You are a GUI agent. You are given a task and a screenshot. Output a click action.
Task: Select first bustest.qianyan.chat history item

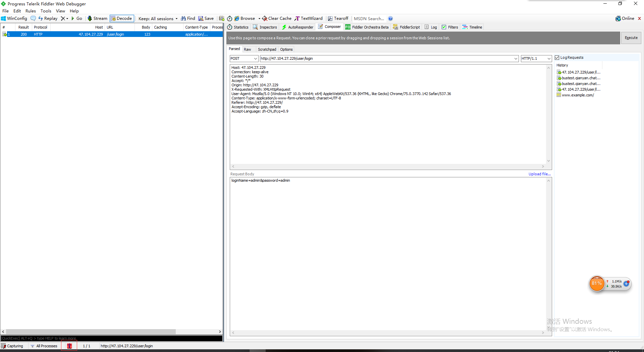click(579, 78)
